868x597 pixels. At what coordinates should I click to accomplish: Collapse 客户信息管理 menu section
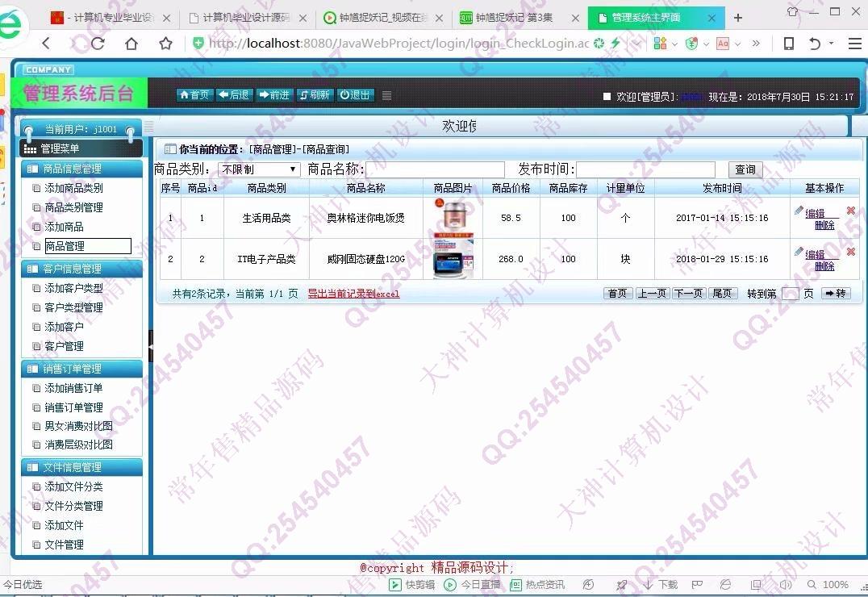[x=82, y=269]
